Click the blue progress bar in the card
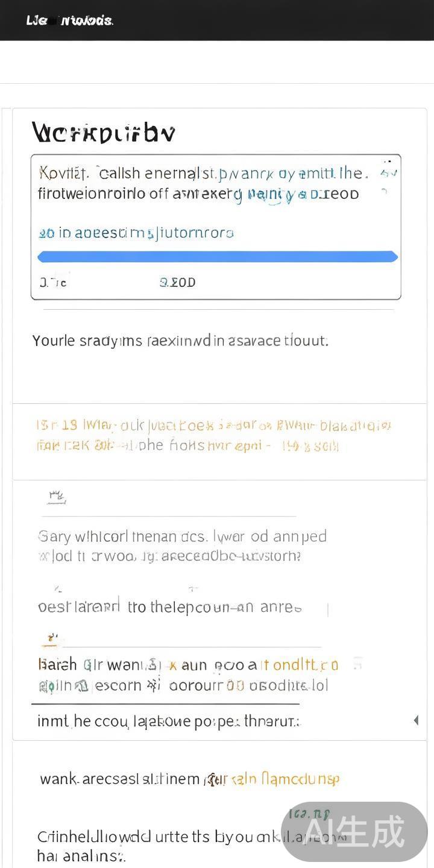 click(217, 257)
